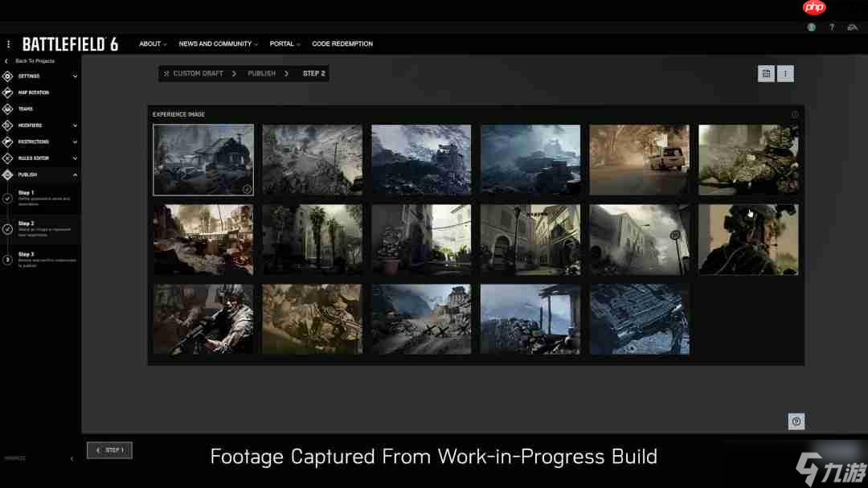Screen dimensions: 868x488
Task: Open the more options button beside save
Action: [x=785, y=74]
